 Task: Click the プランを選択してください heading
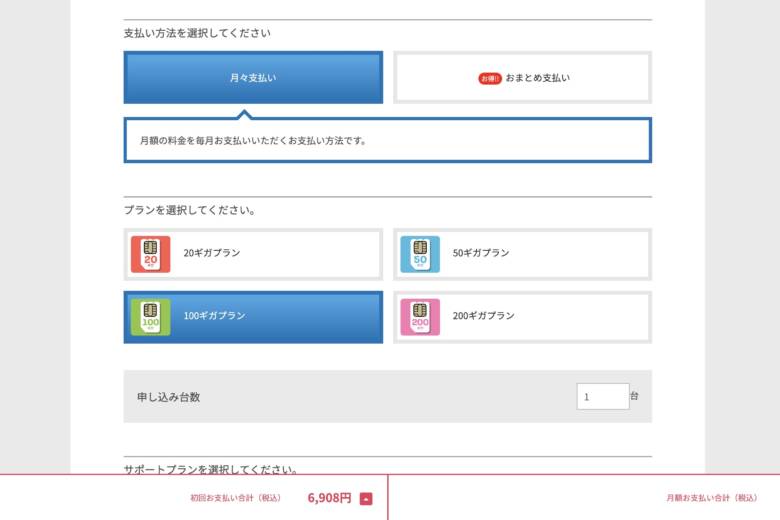pyautogui.click(x=190, y=210)
